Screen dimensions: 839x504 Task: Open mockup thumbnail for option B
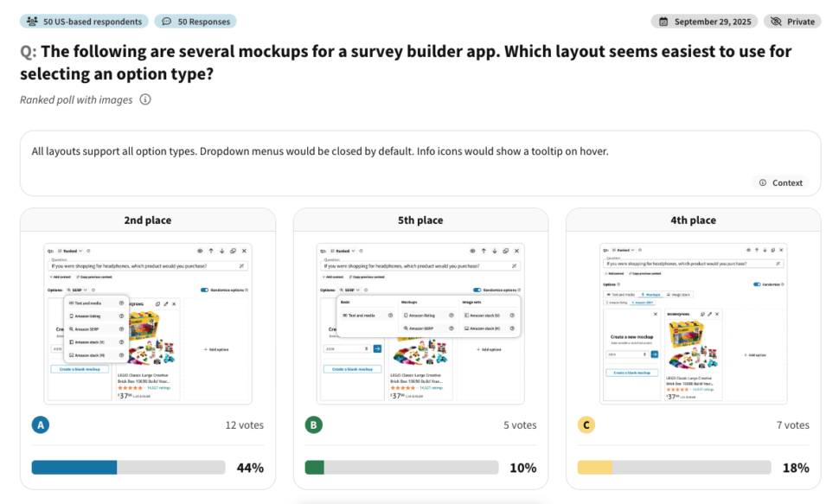point(420,323)
